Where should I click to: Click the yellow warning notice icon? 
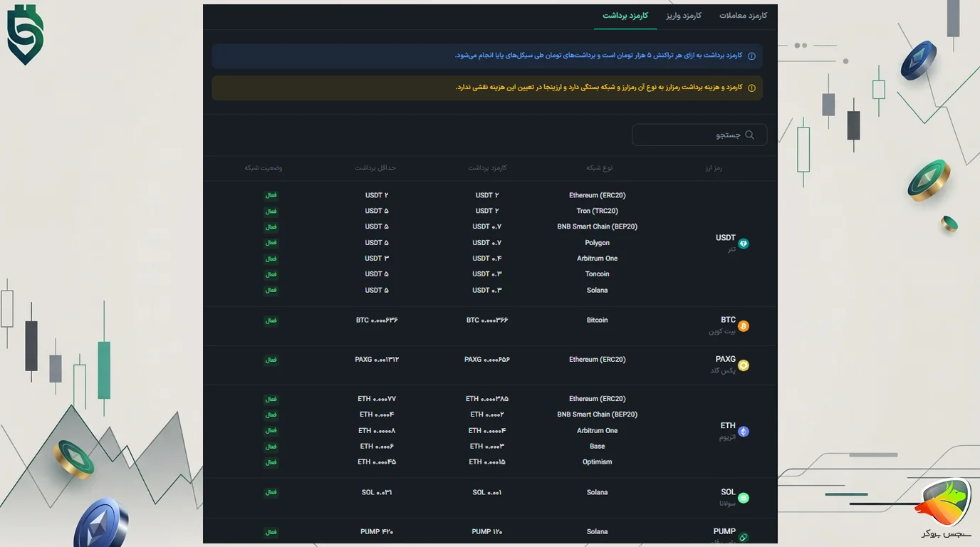coord(751,88)
